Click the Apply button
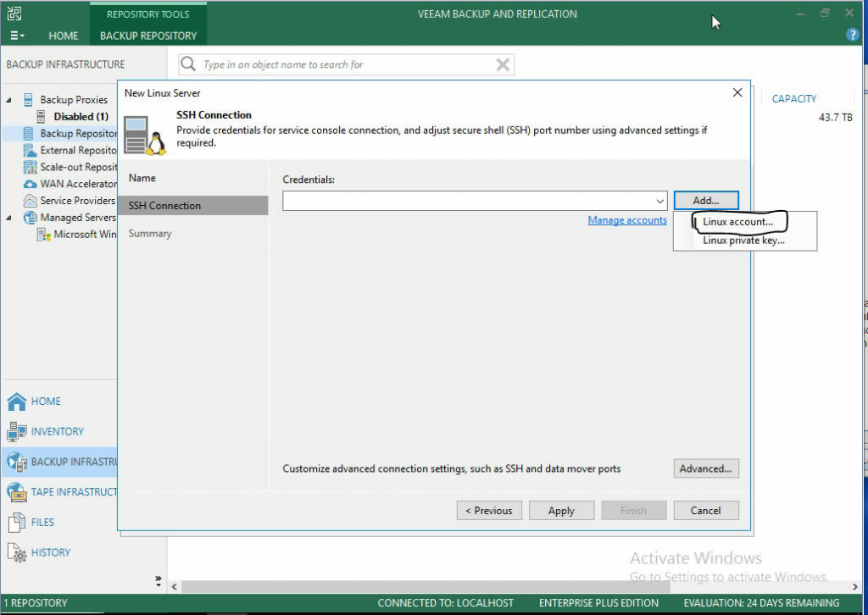The image size is (868, 615). (561, 511)
